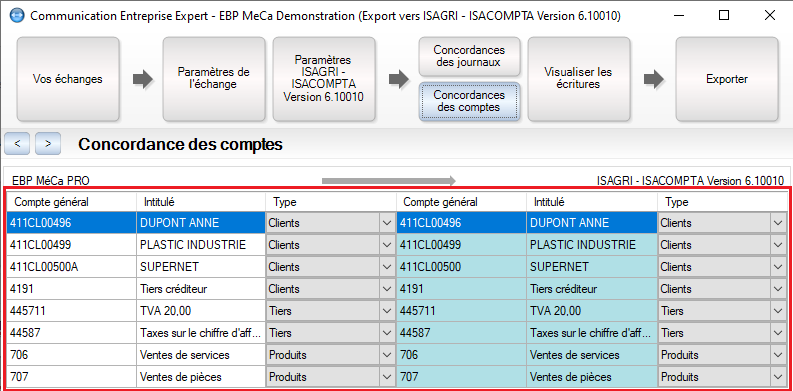The height and width of the screenshot is (391, 793).
Task: Go forward with the next-step arrow button
Action: (48, 144)
